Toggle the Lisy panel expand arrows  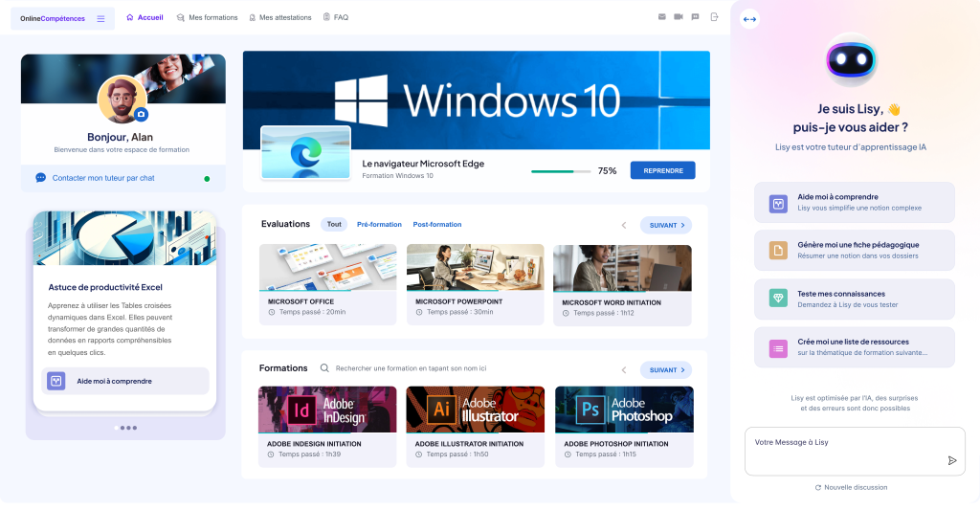click(x=749, y=19)
